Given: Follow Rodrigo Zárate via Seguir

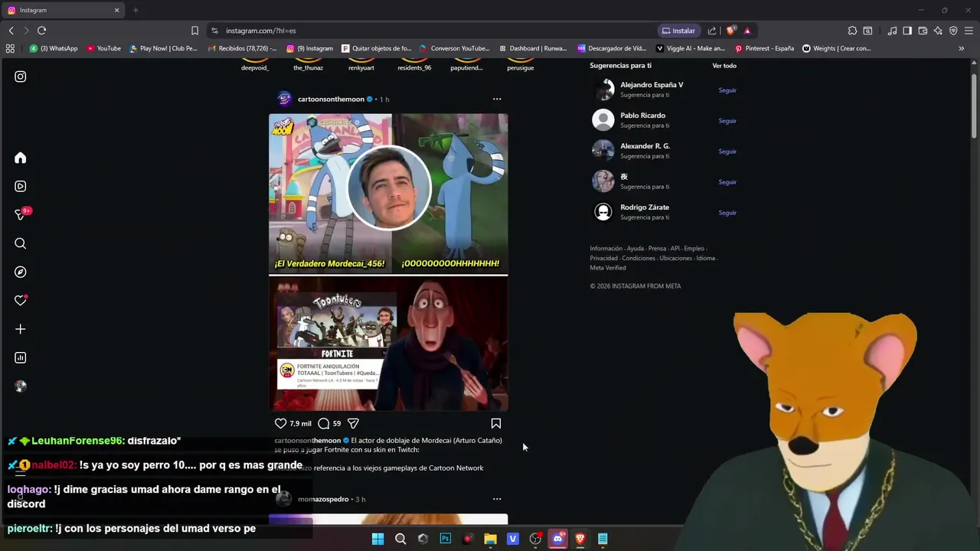Looking at the screenshot, I should (727, 213).
